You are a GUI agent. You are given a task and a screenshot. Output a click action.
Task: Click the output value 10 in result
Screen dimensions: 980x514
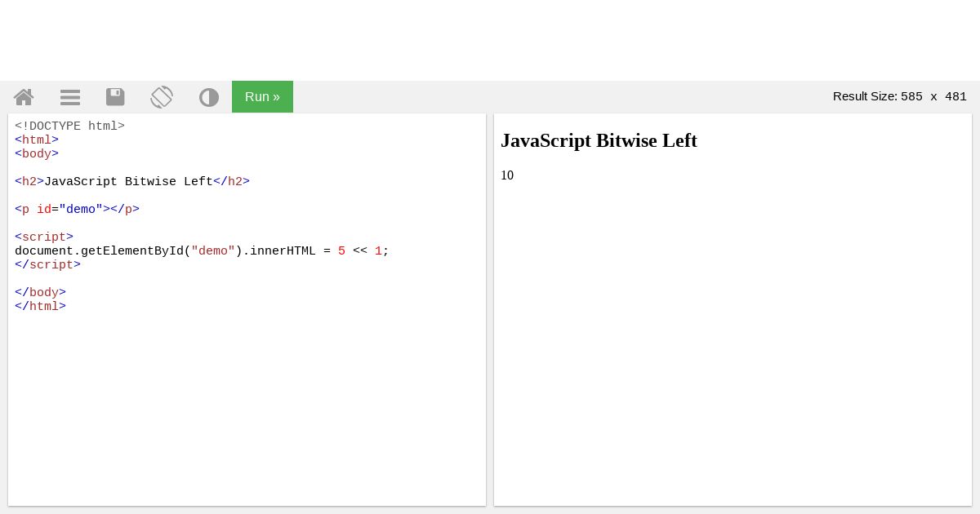[507, 175]
